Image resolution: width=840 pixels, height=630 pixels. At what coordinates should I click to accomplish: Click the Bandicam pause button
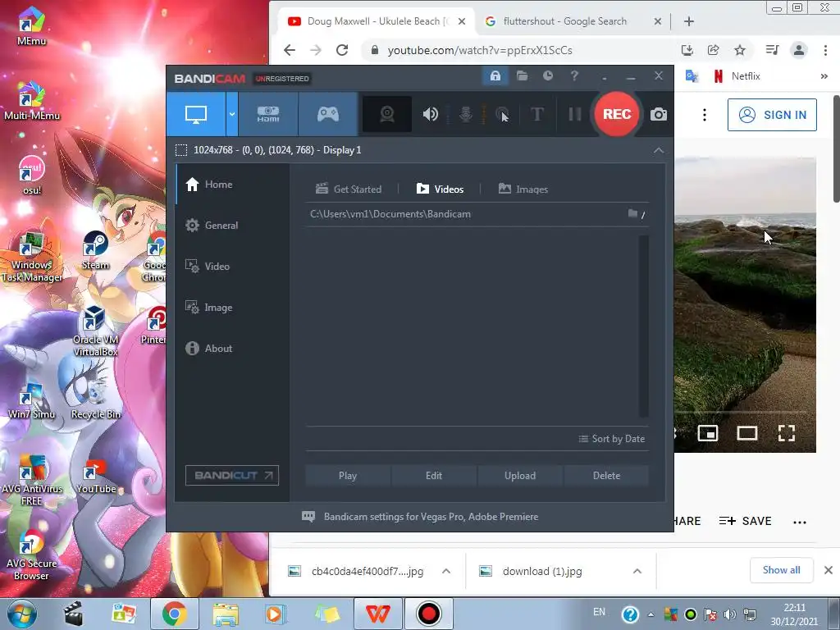[575, 114]
